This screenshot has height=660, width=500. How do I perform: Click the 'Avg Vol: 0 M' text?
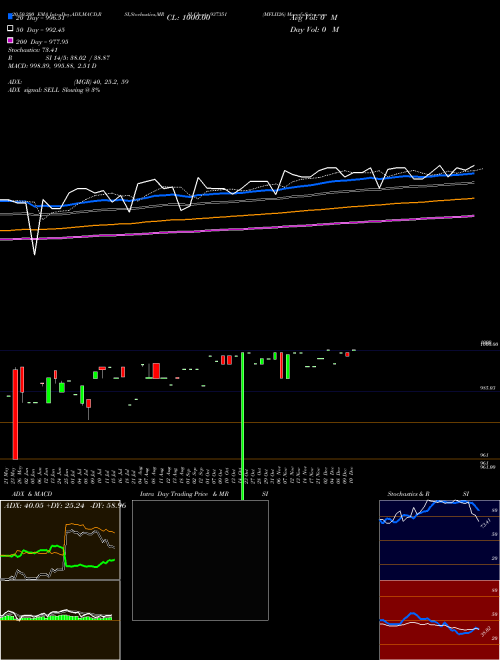point(314,18)
